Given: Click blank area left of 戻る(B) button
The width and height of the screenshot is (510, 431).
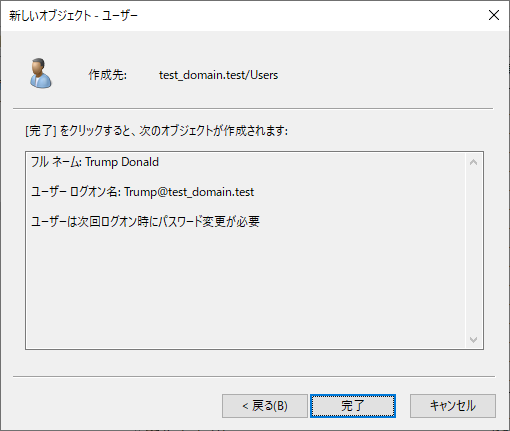Looking at the screenshot, I should tap(117, 406).
